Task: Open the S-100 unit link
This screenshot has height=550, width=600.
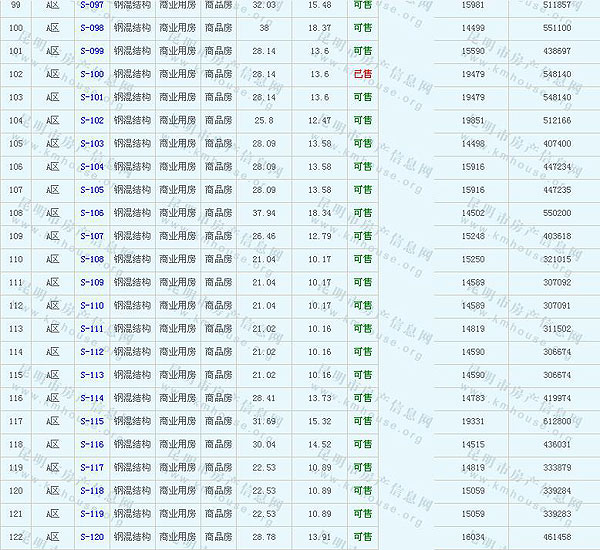Action: 92,74
